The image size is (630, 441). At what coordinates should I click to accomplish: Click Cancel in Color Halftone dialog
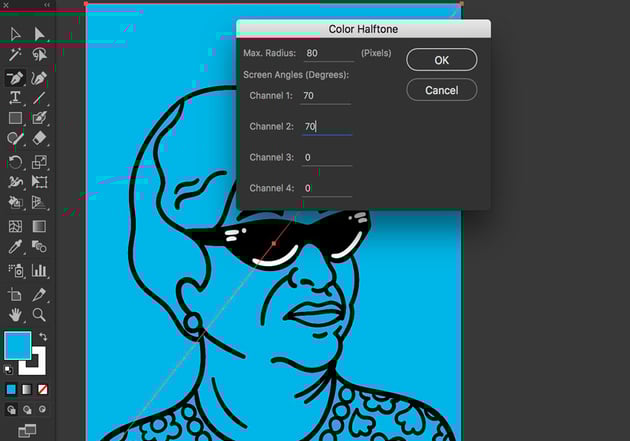tap(442, 90)
